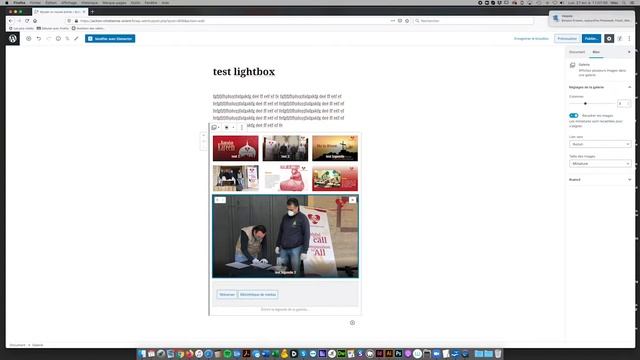
Task: Toggle the settings gear sidebar button
Action: tap(609, 38)
